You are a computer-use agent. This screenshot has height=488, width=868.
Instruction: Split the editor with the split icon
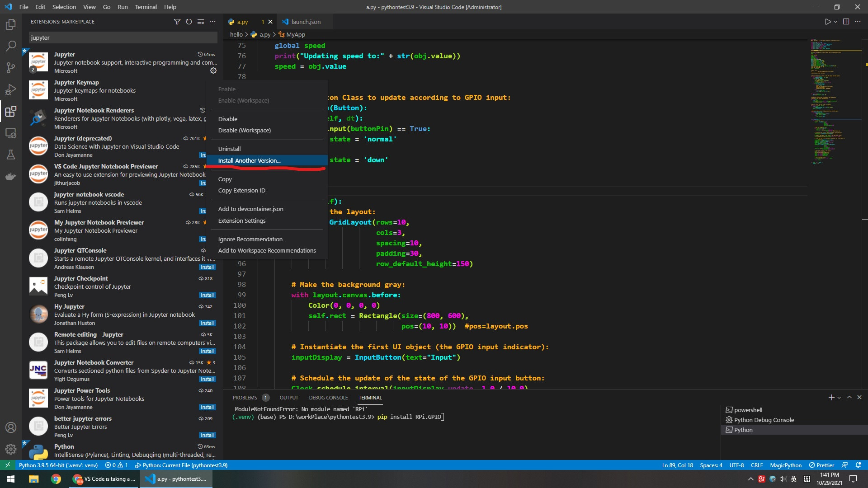(845, 21)
